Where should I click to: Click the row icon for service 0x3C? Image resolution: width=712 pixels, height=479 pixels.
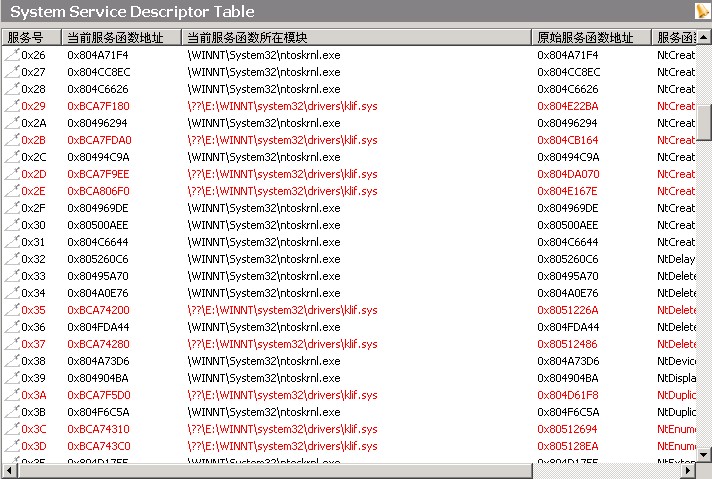coord(12,429)
